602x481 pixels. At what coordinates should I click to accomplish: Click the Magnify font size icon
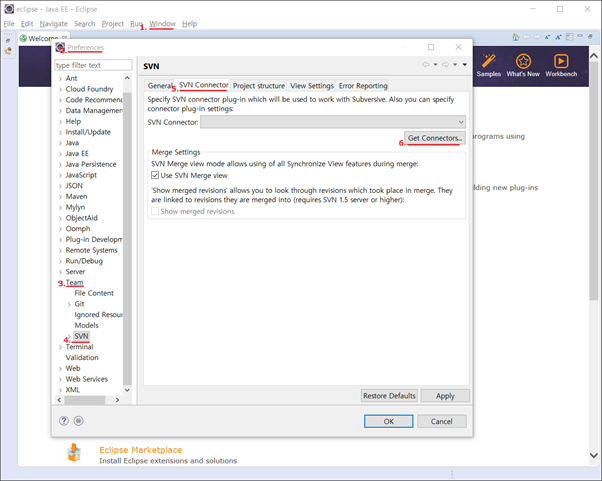[x=558, y=37]
